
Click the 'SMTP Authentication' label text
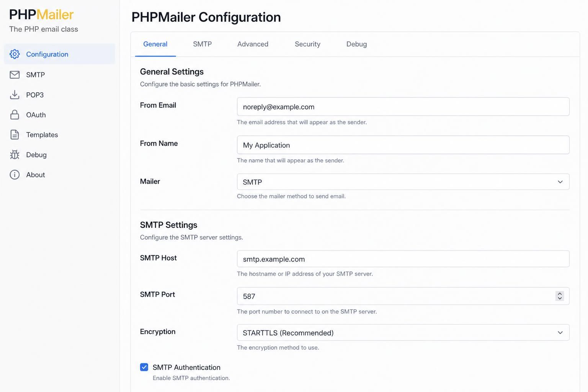186,367
